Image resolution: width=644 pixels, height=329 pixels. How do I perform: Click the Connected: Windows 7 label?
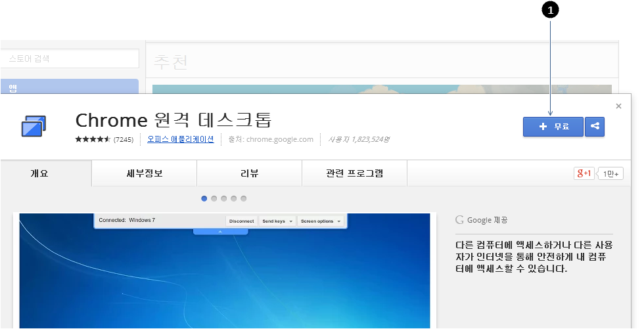pyautogui.click(x=127, y=220)
